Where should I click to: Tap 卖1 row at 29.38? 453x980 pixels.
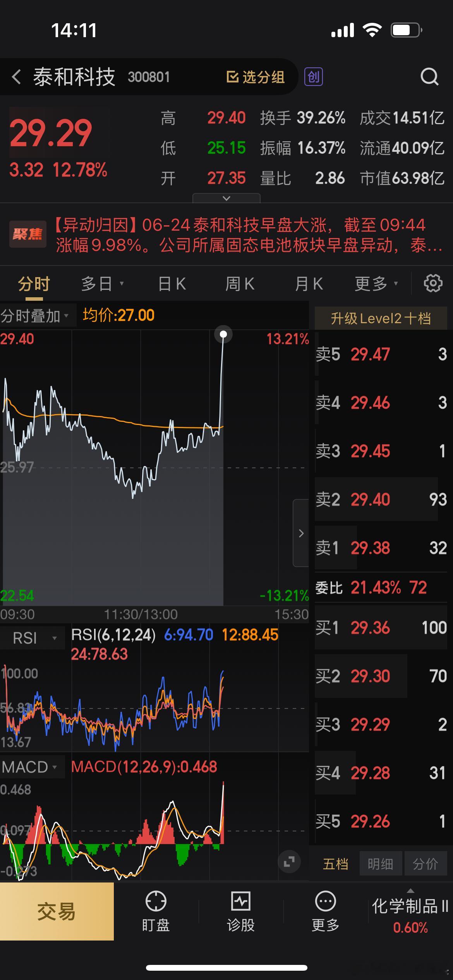pos(381,548)
